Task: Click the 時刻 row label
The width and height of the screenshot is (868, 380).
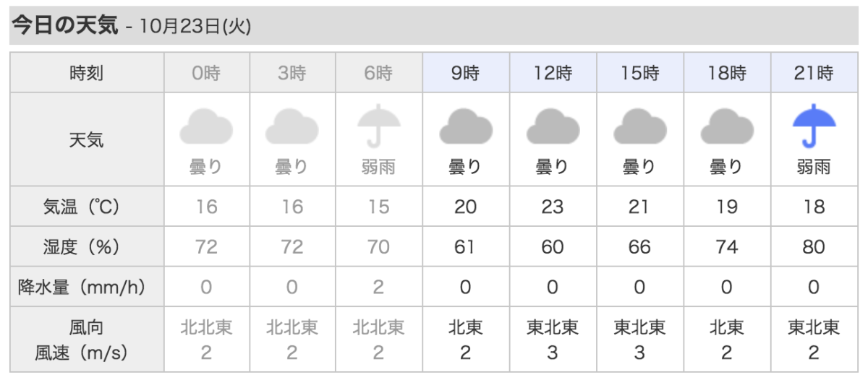Action: pyautogui.click(x=87, y=73)
